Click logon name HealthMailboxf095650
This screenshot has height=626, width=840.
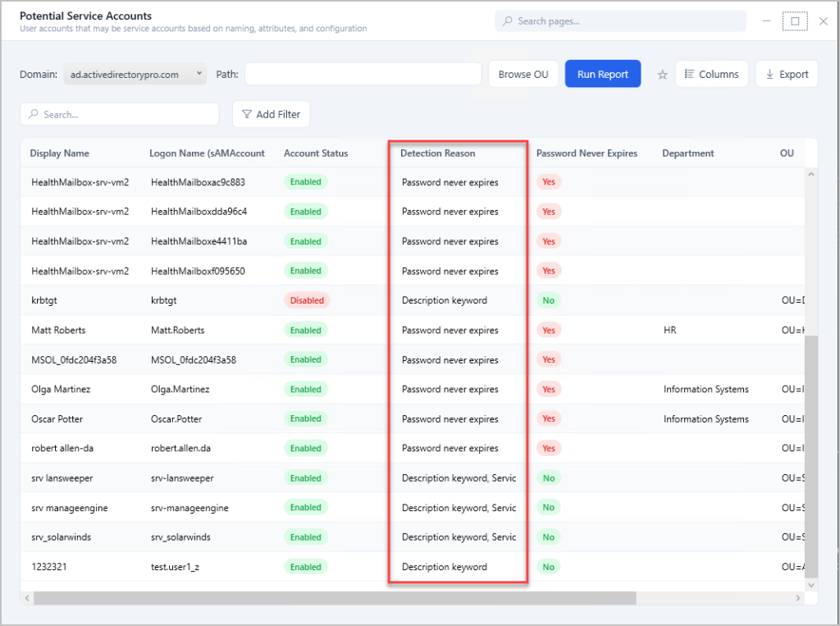(x=198, y=272)
